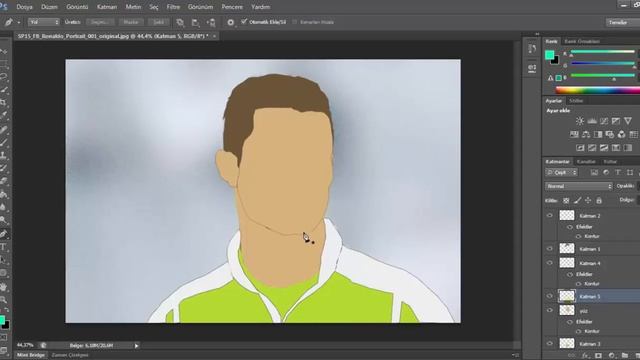Add a Channel Mixer adjustment
640x360 pixels.
coord(621,134)
